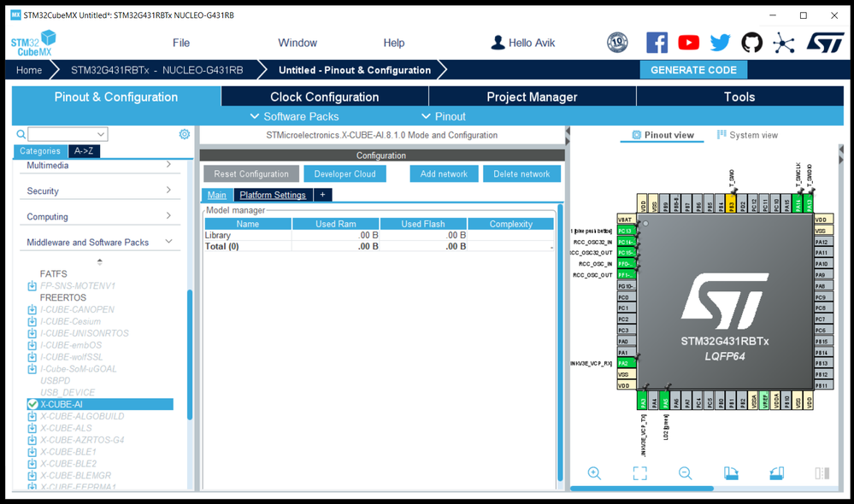Viewport: 854px width, 504px height.
Task: Open the Platform Settings tab
Action: [273, 195]
